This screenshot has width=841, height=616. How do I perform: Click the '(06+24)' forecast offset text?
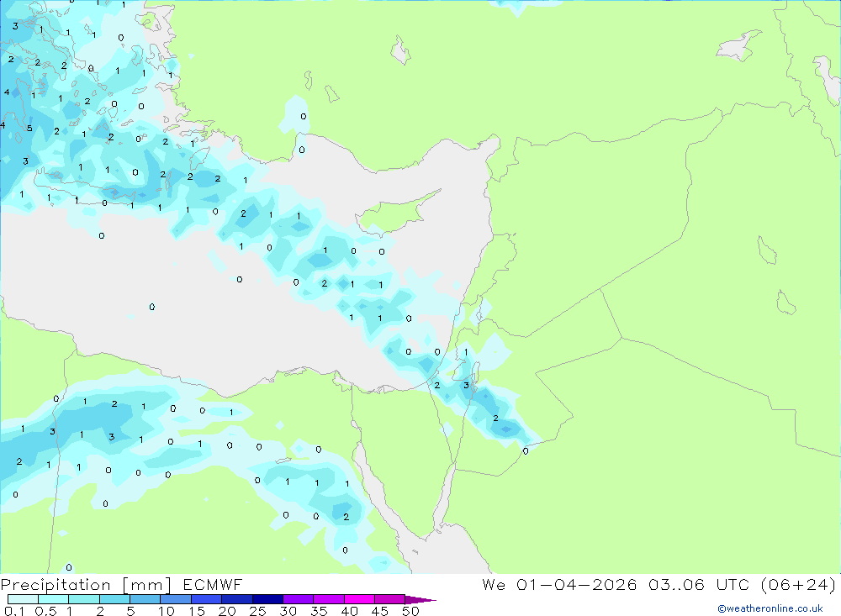coord(799,584)
